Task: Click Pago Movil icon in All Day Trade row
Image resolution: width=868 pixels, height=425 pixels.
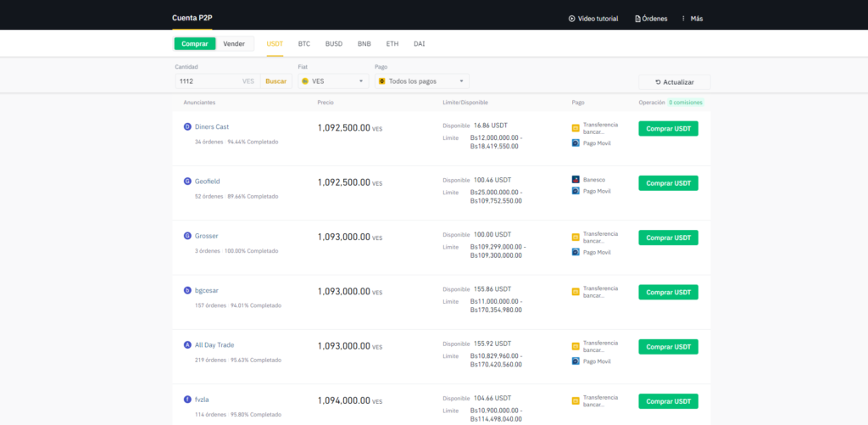Action: 576,361
